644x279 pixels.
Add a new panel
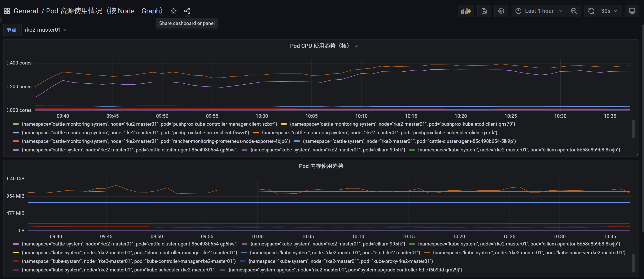[x=466, y=11]
